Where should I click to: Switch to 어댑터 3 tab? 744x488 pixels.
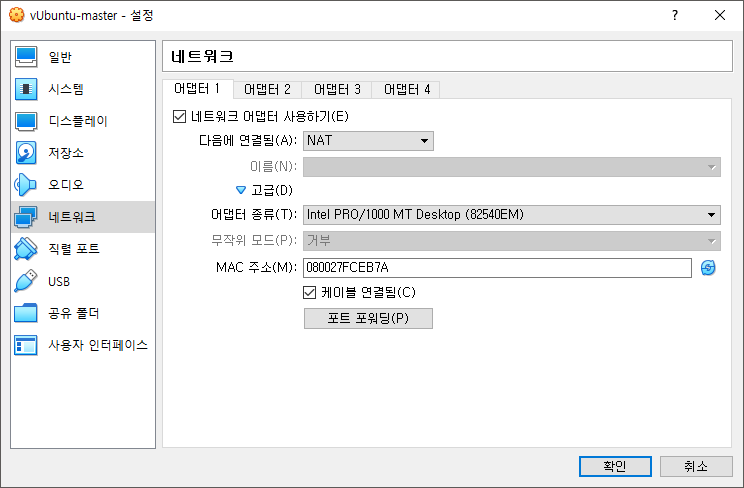[337, 89]
